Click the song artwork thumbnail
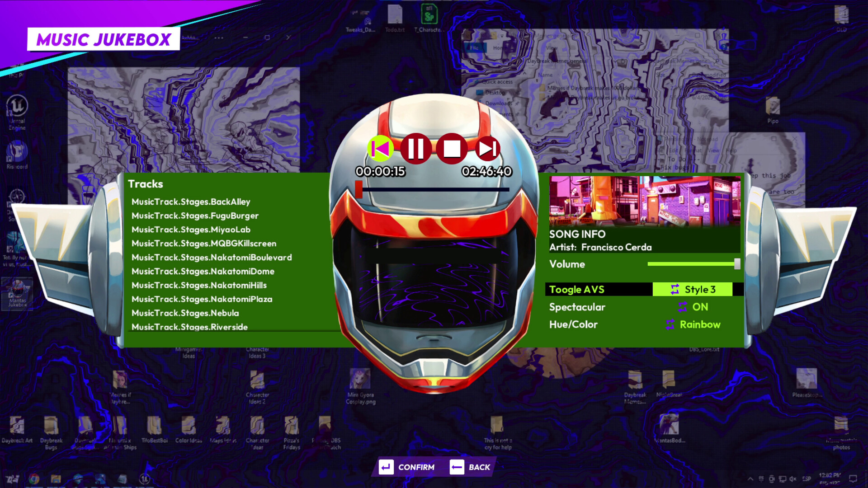 644,201
